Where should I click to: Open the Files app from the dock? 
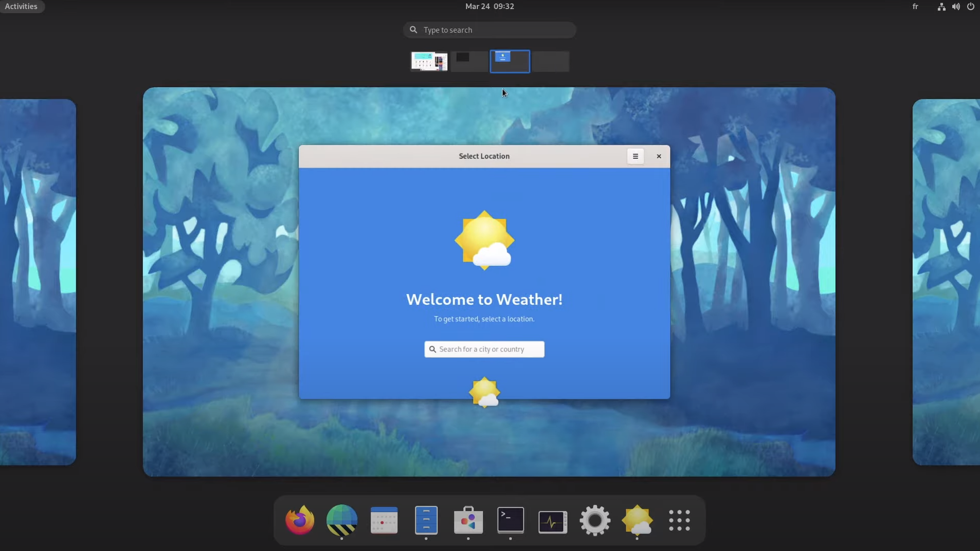point(426,520)
